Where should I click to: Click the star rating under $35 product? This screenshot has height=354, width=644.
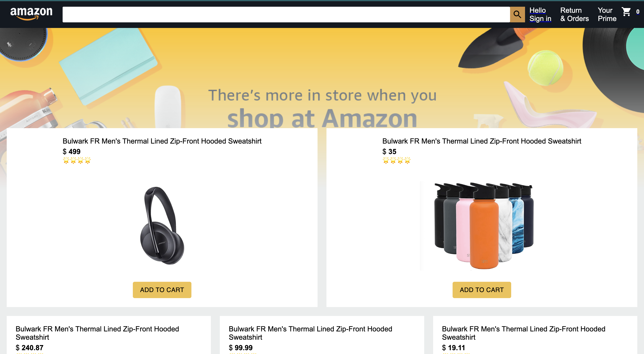click(x=396, y=160)
